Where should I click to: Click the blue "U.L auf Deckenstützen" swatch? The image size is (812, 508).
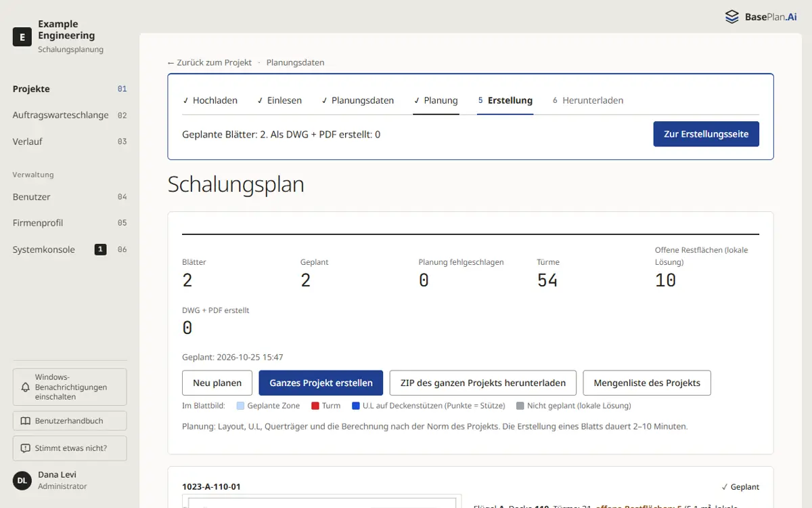point(356,406)
